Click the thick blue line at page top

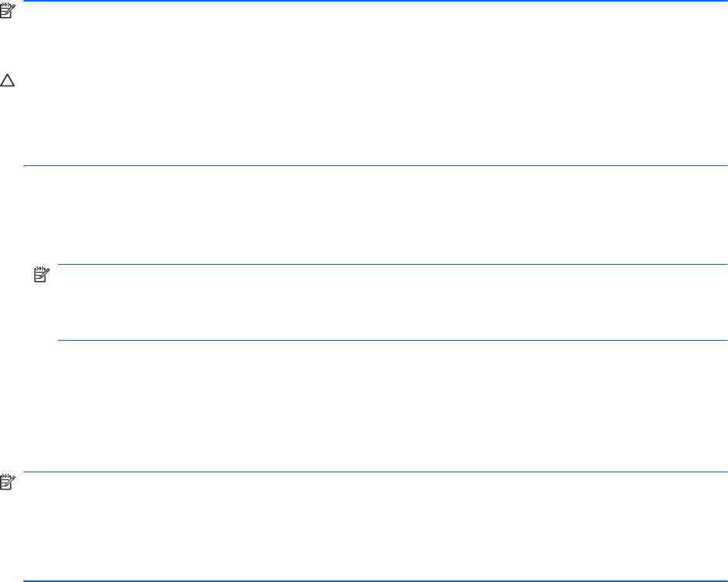pyautogui.click(x=375, y=1)
